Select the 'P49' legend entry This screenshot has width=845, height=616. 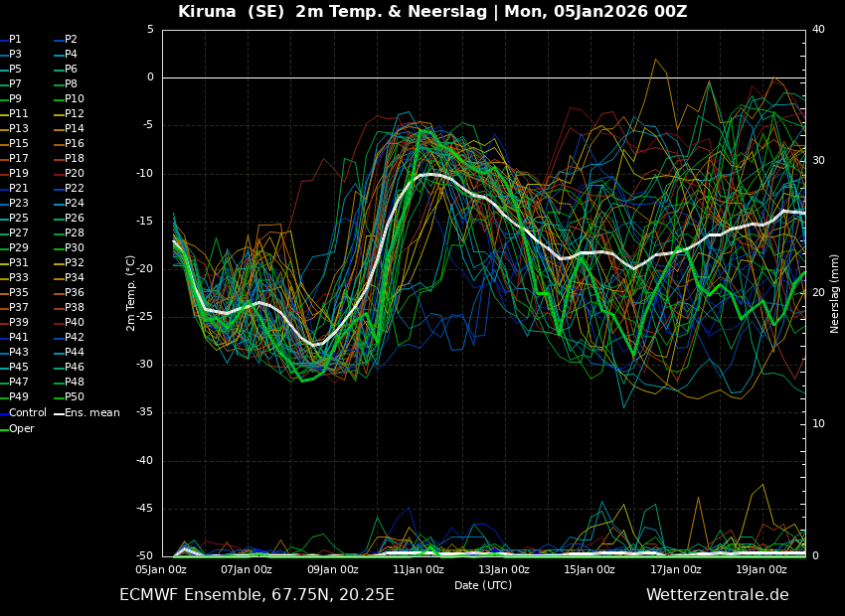pos(14,396)
